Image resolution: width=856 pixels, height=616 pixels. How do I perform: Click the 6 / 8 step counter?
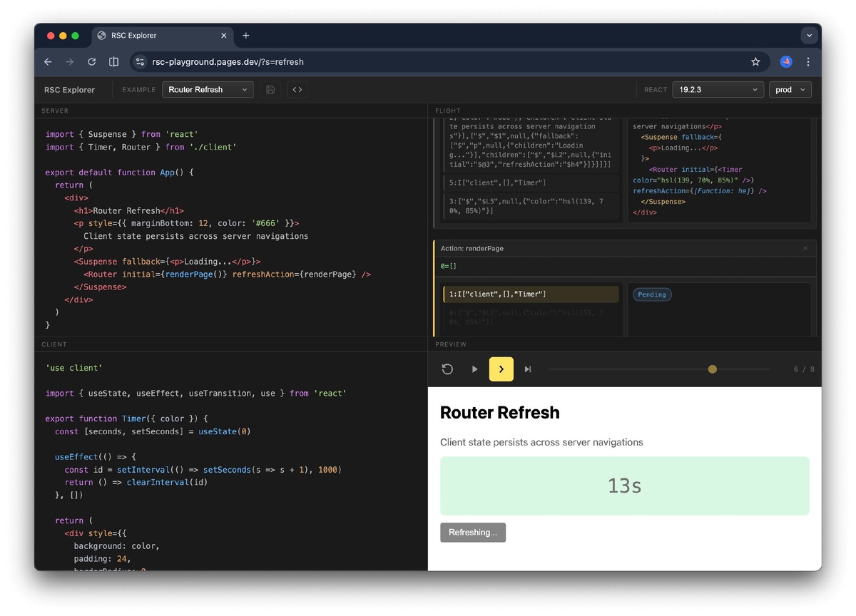click(x=804, y=369)
